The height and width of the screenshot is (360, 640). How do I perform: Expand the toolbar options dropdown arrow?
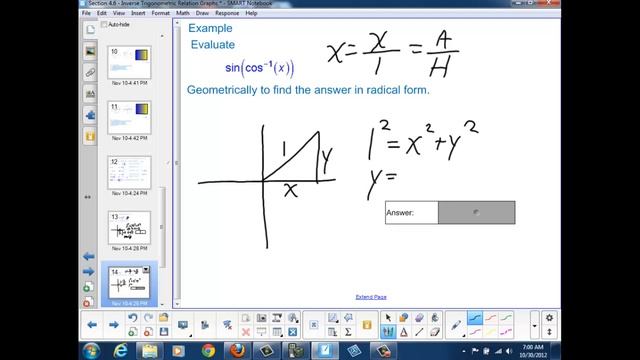[x=534, y=325]
